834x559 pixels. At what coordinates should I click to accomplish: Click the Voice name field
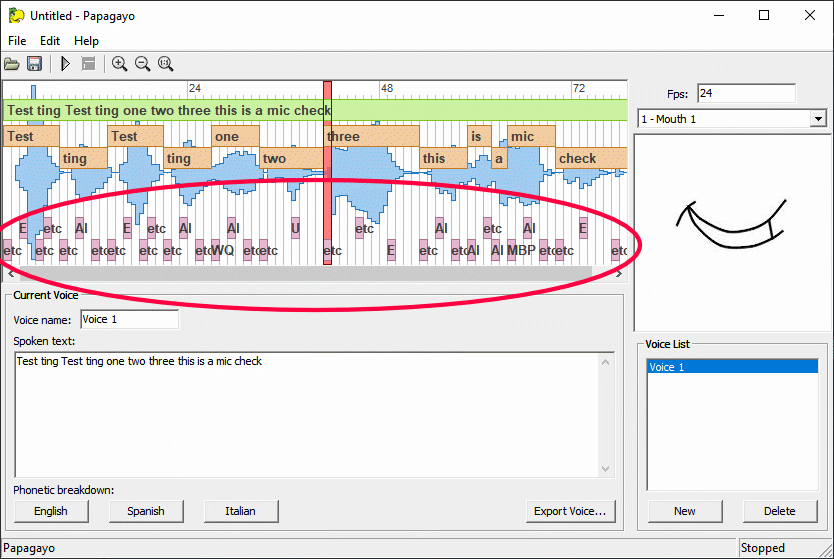(x=129, y=320)
